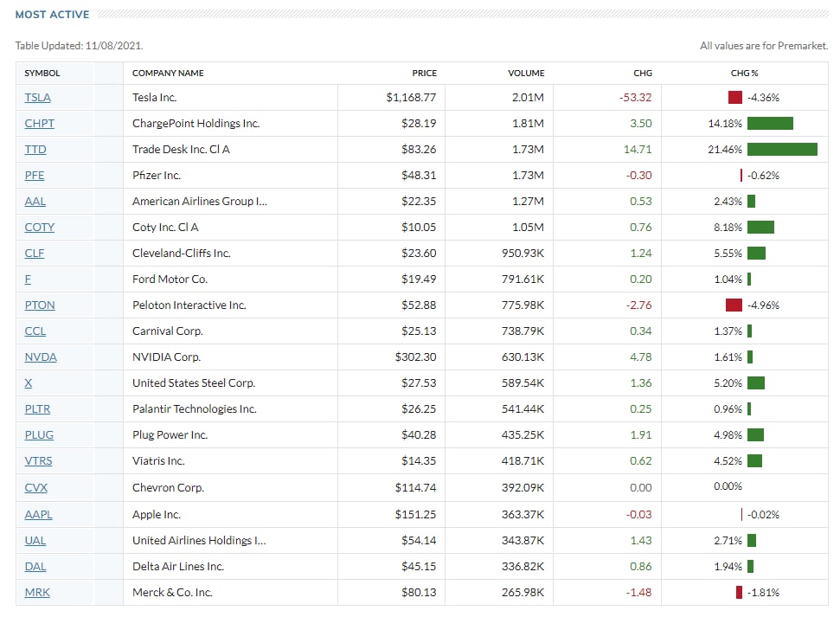
Task: Select 'Delta Air Lines Inc.' company name
Action: tap(178, 567)
